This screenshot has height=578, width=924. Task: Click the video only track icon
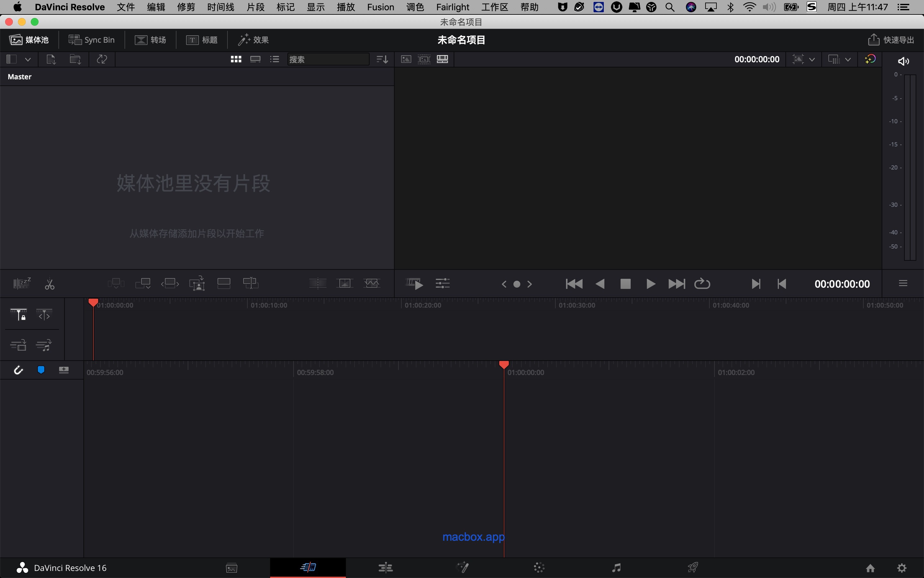[x=18, y=345]
